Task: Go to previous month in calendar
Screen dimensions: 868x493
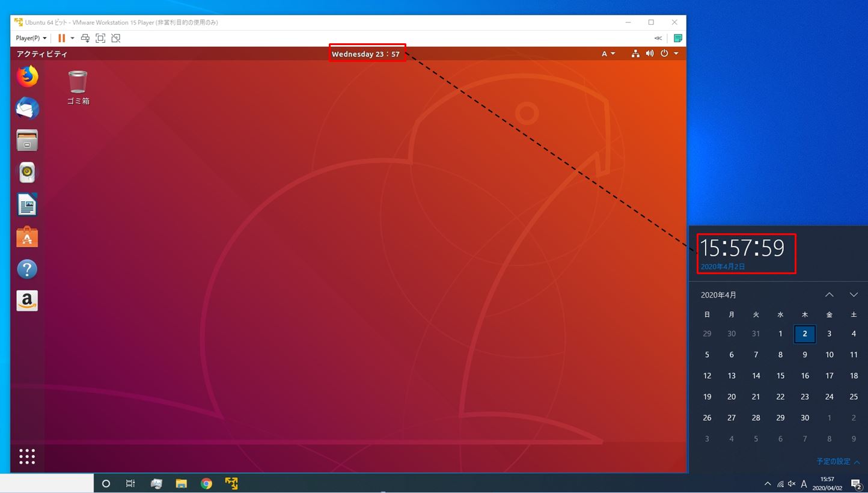Action: click(830, 295)
